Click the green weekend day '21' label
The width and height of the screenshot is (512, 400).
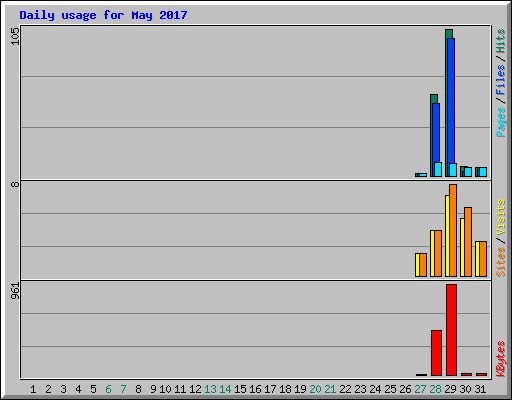[330, 389]
